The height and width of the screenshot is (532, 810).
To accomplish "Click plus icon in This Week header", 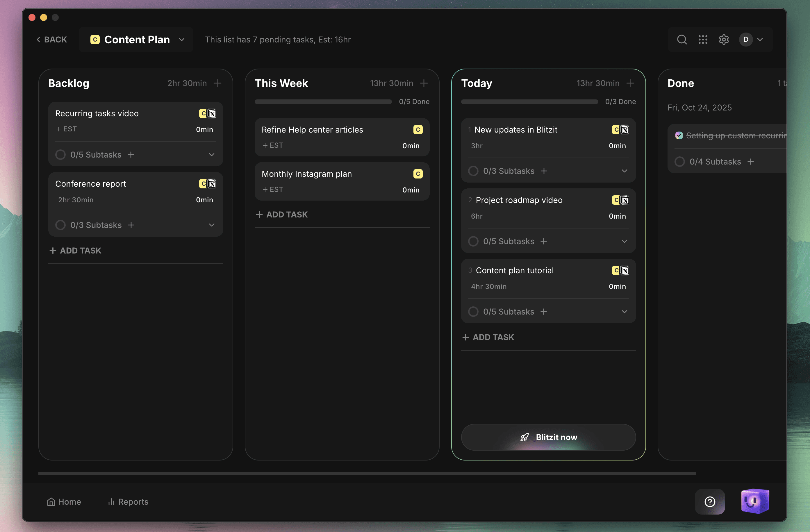I will pos(424,83).
